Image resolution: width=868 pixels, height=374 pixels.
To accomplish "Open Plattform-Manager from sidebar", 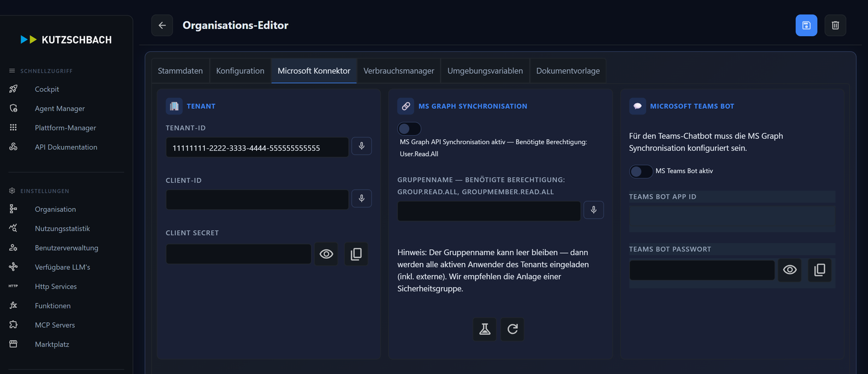I will pyautogui.click(x=66, y=128).
